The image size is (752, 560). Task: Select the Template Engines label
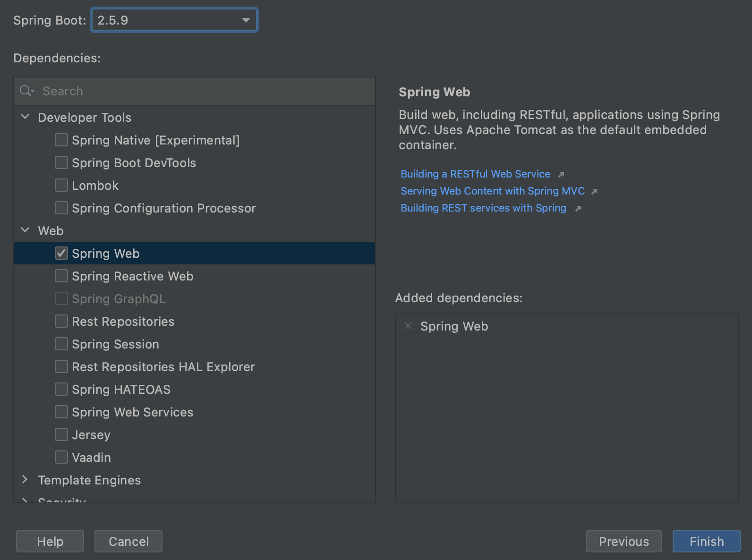pos(89,480)
